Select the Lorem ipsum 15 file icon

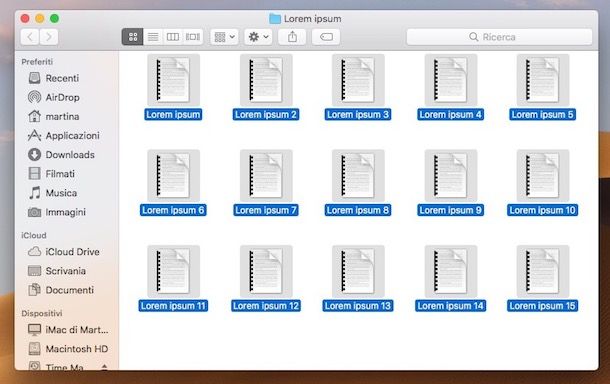coord(543,271)
